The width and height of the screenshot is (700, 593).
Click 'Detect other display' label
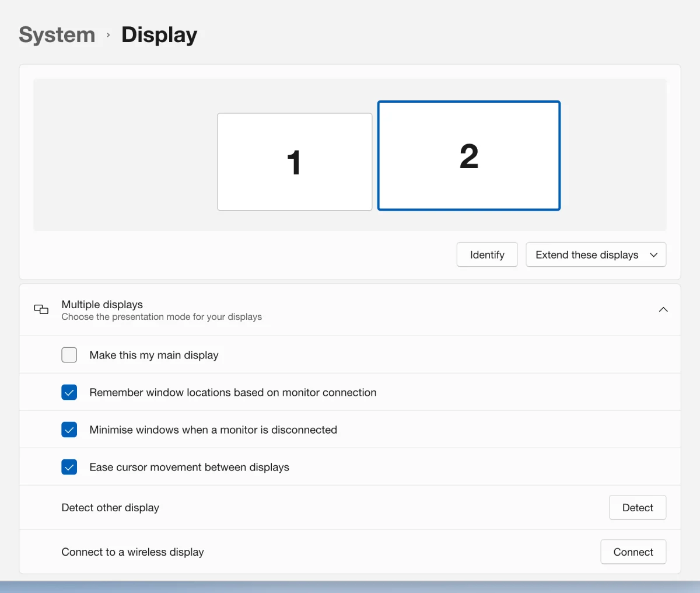110,507
